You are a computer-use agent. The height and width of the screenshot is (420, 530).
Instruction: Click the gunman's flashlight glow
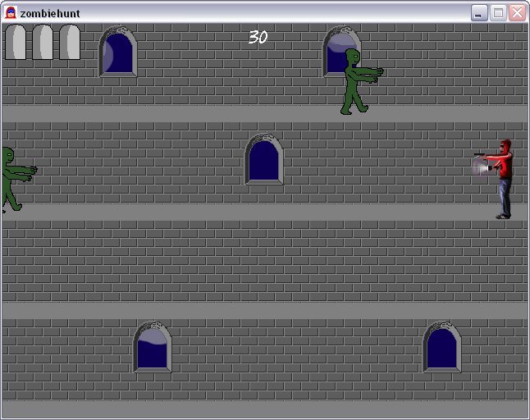480,167
